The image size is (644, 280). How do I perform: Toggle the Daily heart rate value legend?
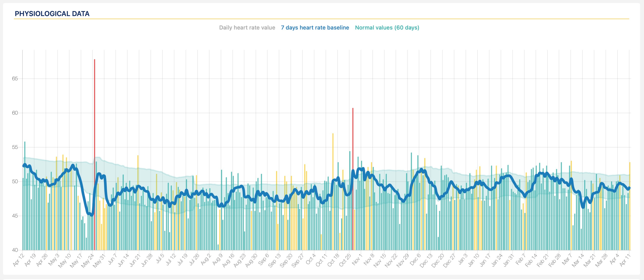coord(247,28)
